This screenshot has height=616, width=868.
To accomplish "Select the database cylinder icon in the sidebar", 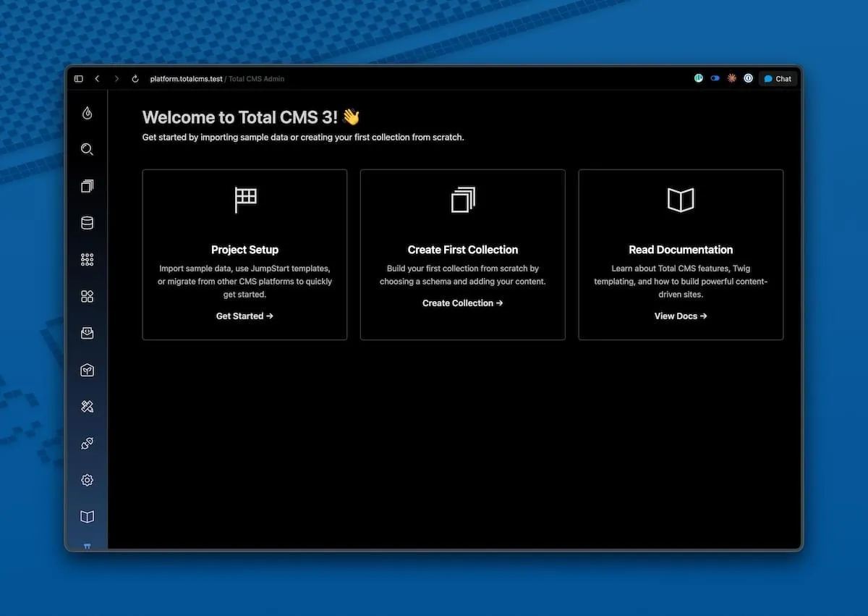I will pyautogui.click(x=87, y=223).
